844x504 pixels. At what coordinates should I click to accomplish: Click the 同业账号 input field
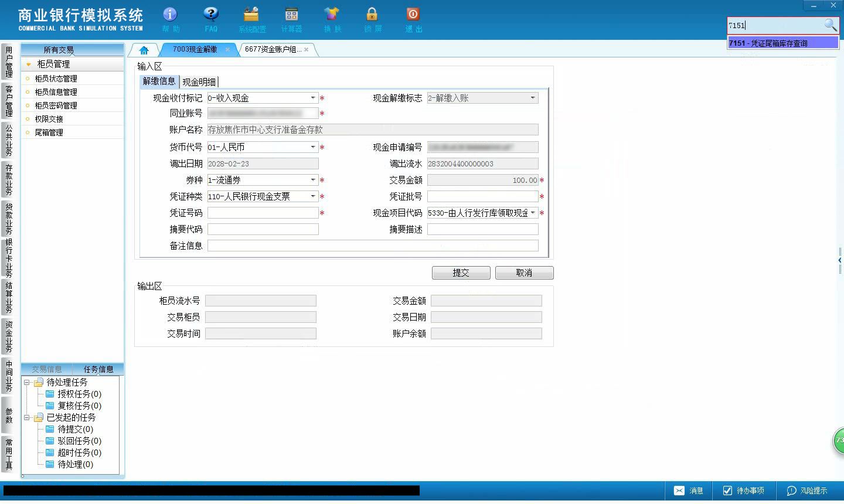pos(263,113)
